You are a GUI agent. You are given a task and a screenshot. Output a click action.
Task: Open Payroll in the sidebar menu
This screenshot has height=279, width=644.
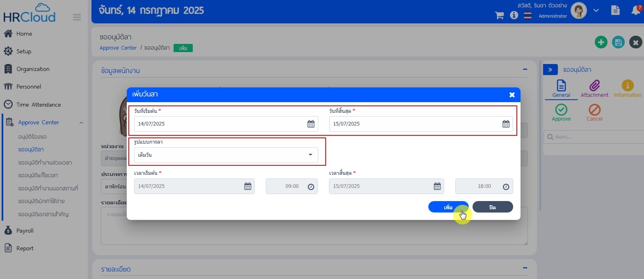pyautogui.click(x=25, y=231)
